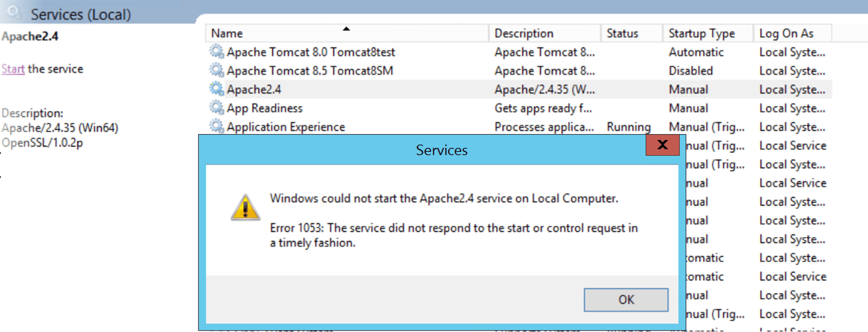The height and width of the screenshot is (332, 868).
Task: Select the Apache Tomcat 8.5 Tomcat8SM service name
Action: [309, 71]
